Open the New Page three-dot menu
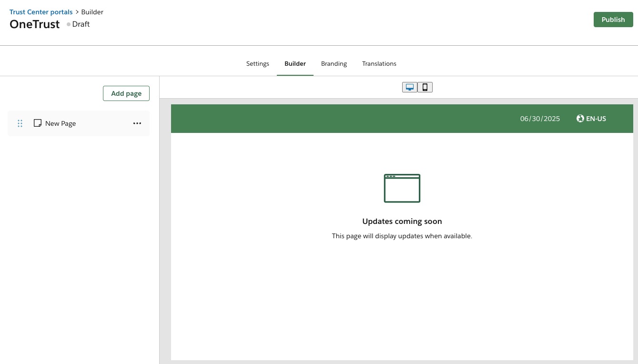Screen dimensions: 638x364 point(137,123)
